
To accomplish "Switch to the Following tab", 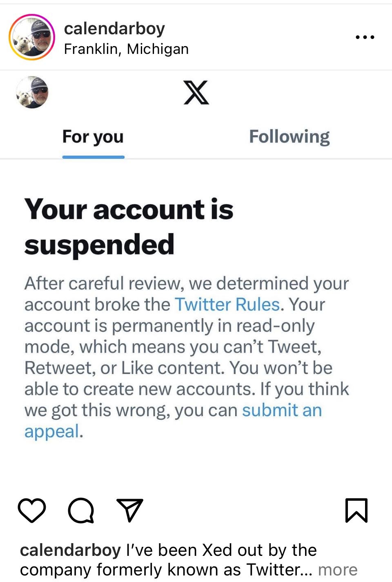I will pos(289,137).
